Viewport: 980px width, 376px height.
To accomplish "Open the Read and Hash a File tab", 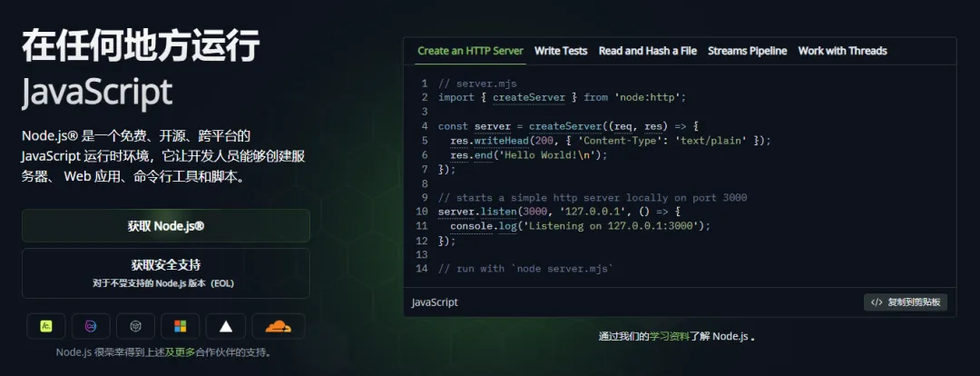I will (648, 51).
